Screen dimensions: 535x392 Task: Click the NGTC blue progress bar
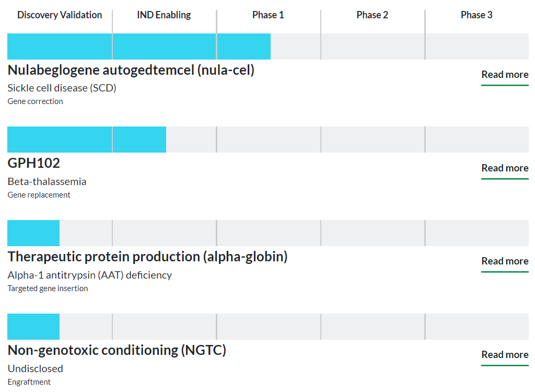coord(33,327)
